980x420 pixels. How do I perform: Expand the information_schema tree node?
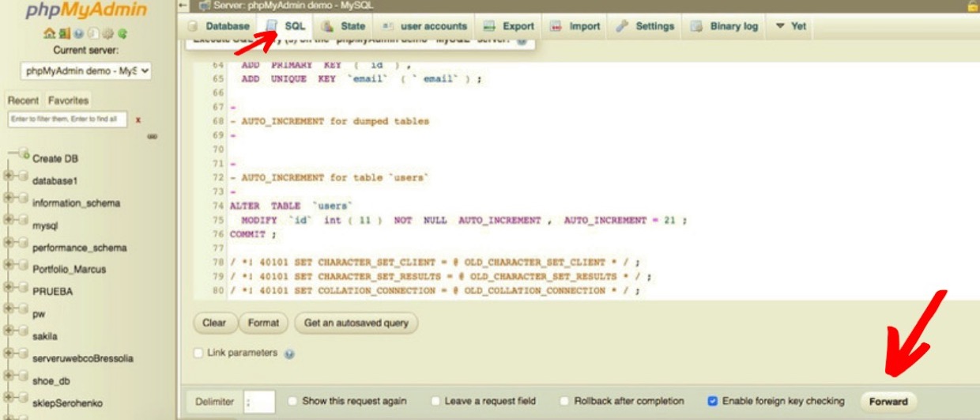tap(9, 199)
